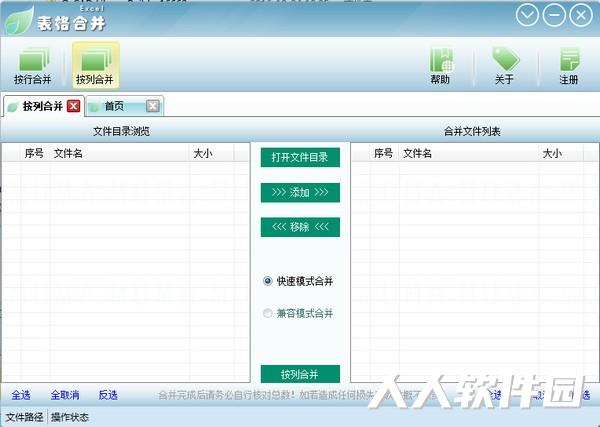Image resolution: width=600 pixels, height=427 pixels.
Task: Open the 注册 register icon
Action: (569, 65)
